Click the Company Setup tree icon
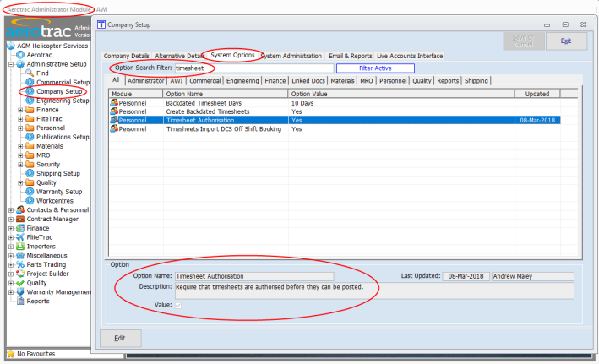The height and width of the screenshot is (364, 599). [x=30, y=91]
